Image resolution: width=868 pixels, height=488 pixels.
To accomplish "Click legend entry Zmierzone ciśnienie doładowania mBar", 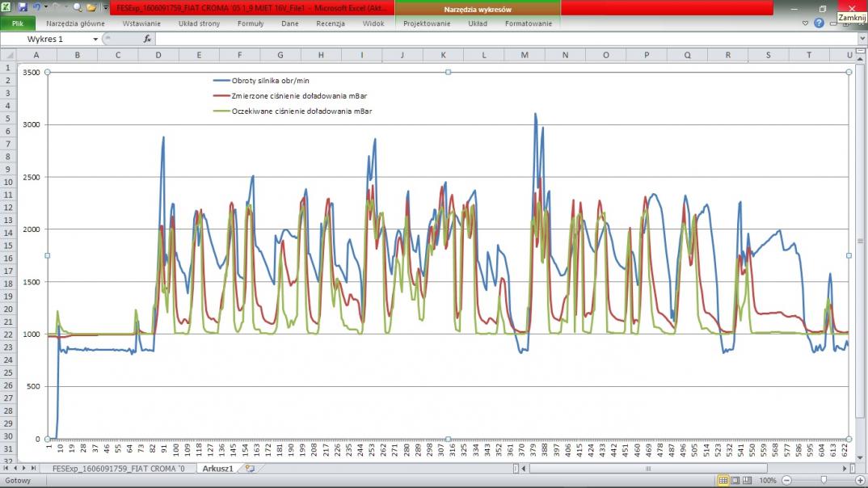I will click(x=290, y=95).
